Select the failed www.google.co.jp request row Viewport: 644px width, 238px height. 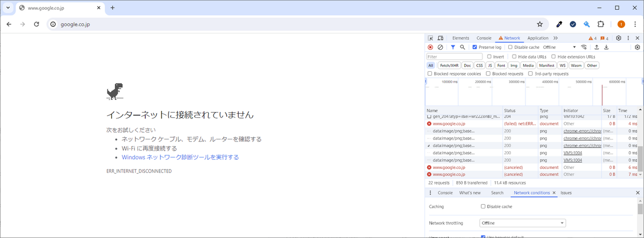[x=532, y=124]
